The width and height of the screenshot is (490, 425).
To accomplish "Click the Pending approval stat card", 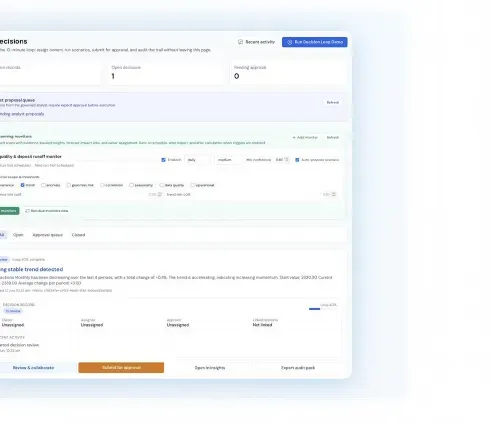I will click(288, 73).
